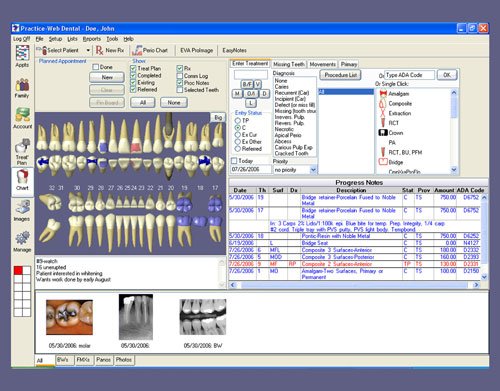Select the Chart module icon
The height and width of the screenshot is (391, 500).
click(x=22, y=177)
